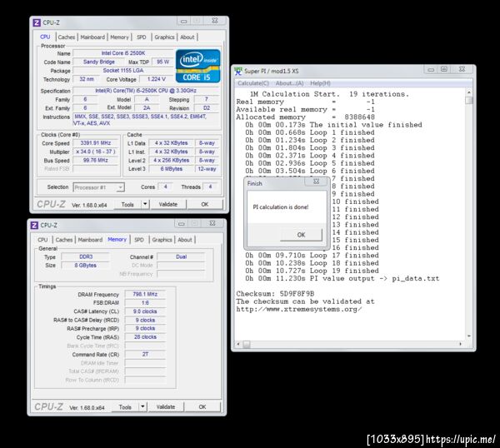The height and width of the screenshot is (448, 500).
Task: Click the 'Sandy Bridge' code name value
Action: click(99, 62)
